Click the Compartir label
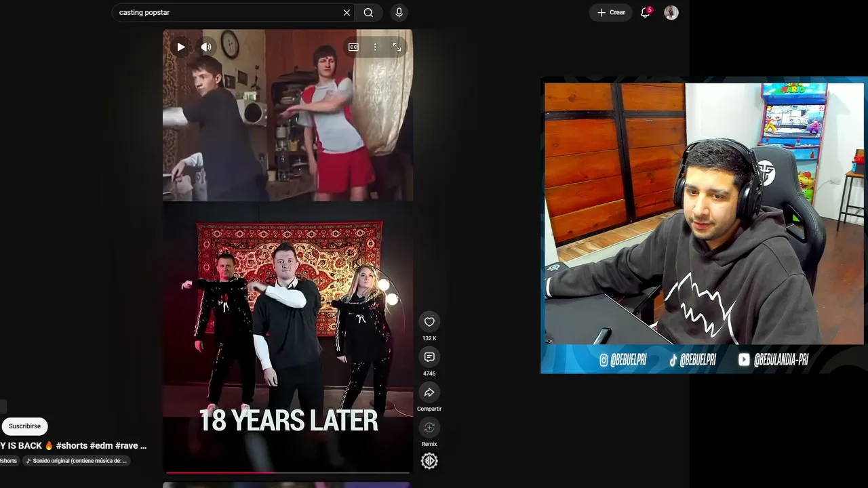This screenshot has height=488, width=868. coord(429,409)
